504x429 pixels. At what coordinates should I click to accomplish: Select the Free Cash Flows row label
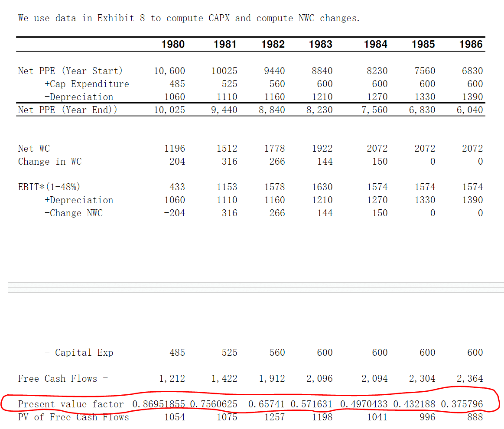(63, 378)
